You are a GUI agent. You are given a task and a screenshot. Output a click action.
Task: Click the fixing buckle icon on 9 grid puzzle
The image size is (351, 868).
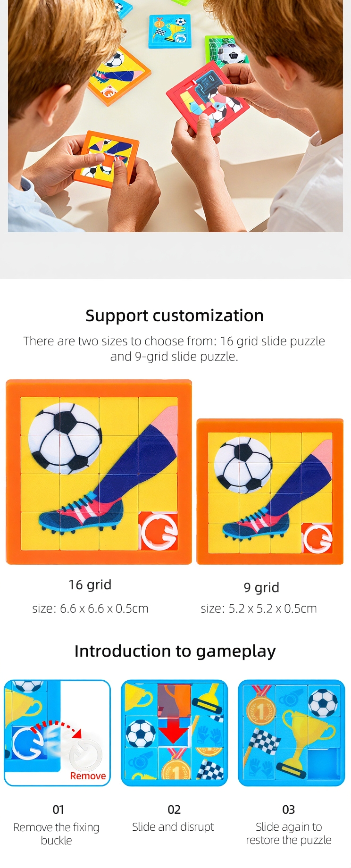317,538
